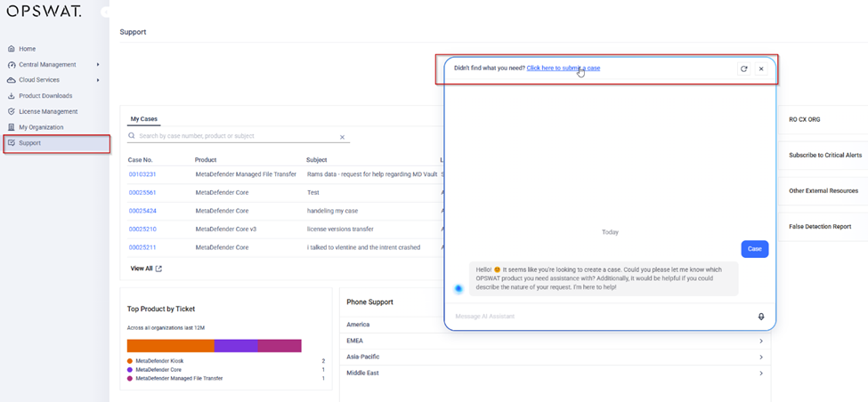The image size is (868, 402).
Task: Click the Central Management gauge icon
Action: coord(12,65)
